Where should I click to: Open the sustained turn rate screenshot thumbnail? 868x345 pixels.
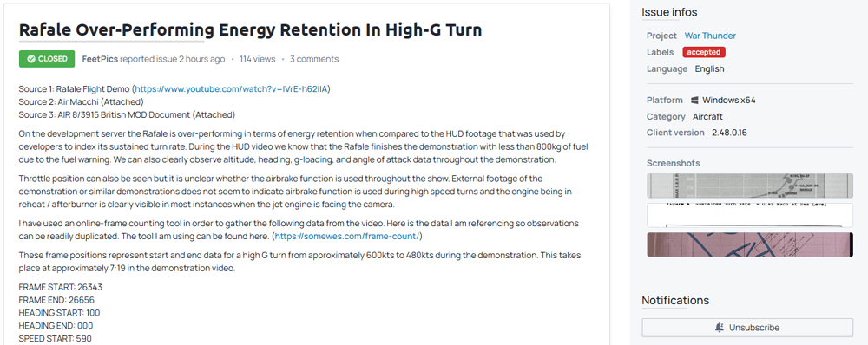coord(750,215)
